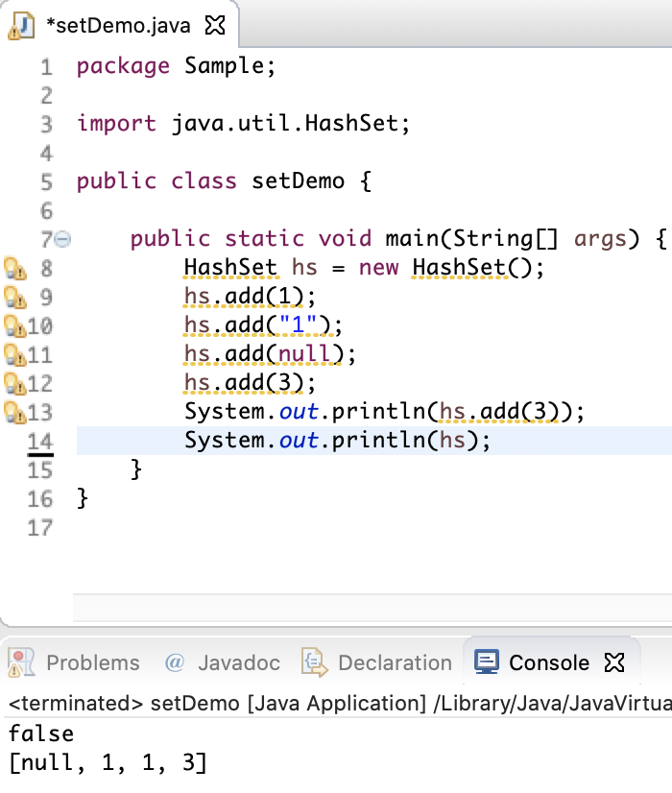Click the '[null, 1, 1, 3]' console output
This screenshot has width=672, height=793.
[108, 762]
